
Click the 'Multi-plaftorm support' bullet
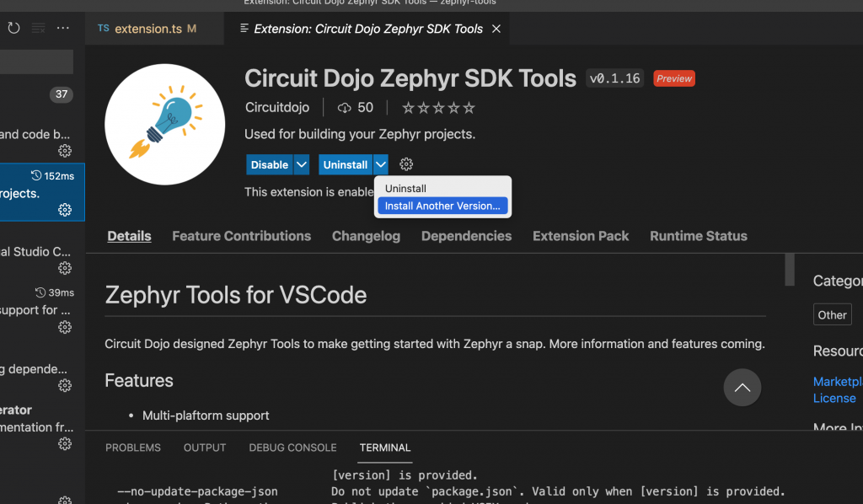pos(206,416)
